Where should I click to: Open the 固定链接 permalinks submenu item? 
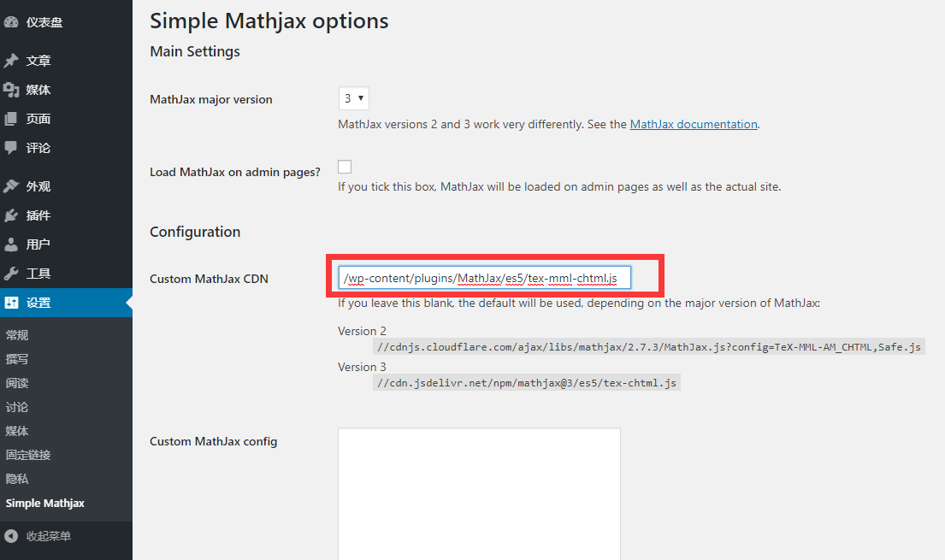(x=28, y=455)
